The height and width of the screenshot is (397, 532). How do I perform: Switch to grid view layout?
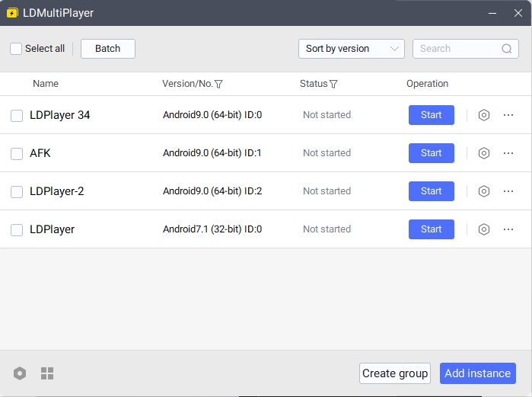point(47,373)
